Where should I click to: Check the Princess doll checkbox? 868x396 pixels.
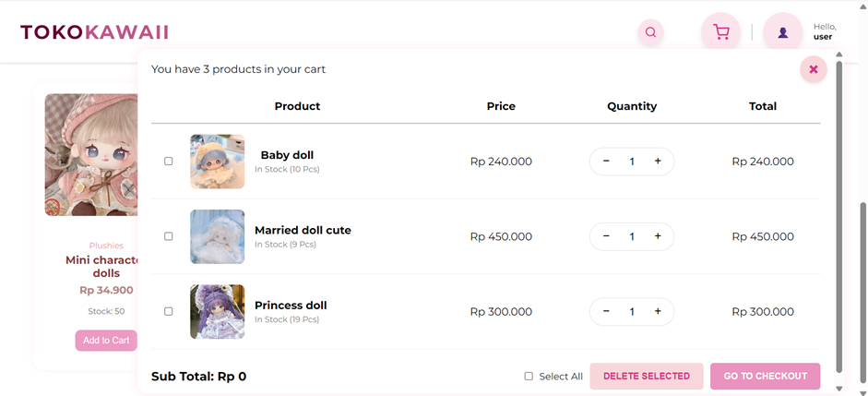tap(168, 311)
